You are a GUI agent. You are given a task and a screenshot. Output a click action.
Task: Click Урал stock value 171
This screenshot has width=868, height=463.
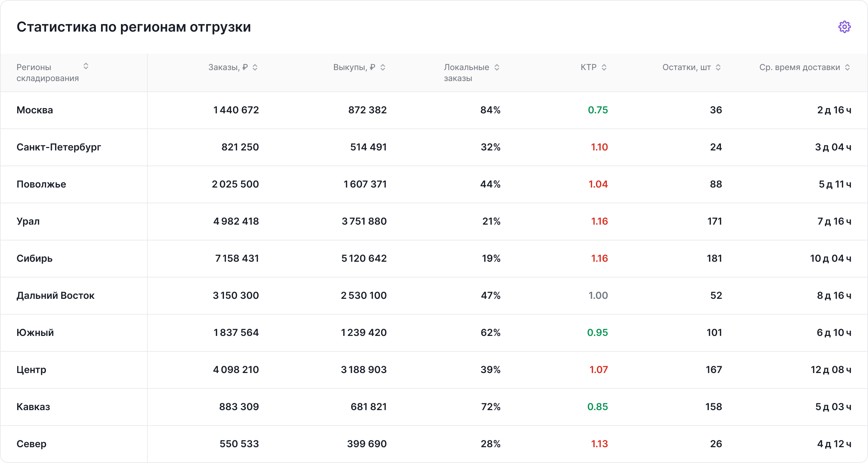(715, 221)
